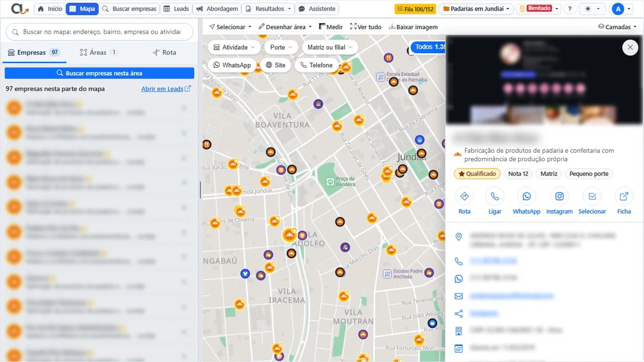Switch to the Rota tab in sidebar
Screen dimensions: 644x362
coord(164,52)
